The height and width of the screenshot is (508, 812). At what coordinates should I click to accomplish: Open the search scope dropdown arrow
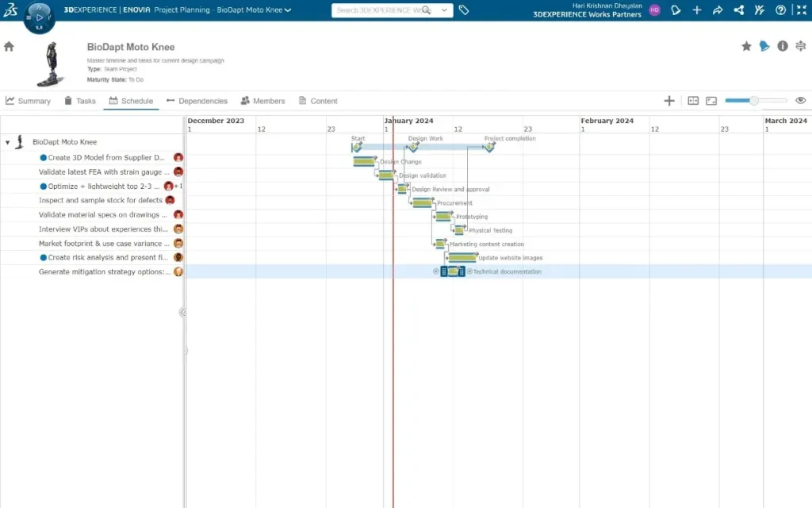coord(444,10)
